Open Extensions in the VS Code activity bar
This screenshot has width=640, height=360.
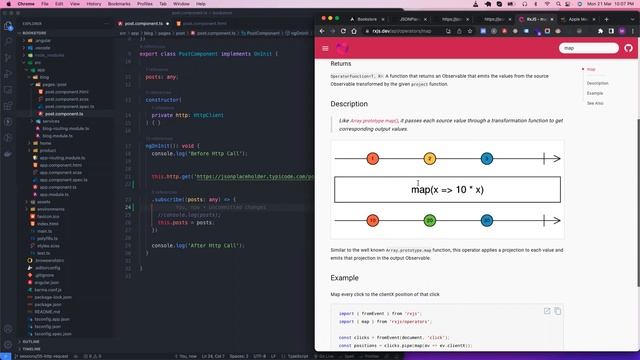8,106
